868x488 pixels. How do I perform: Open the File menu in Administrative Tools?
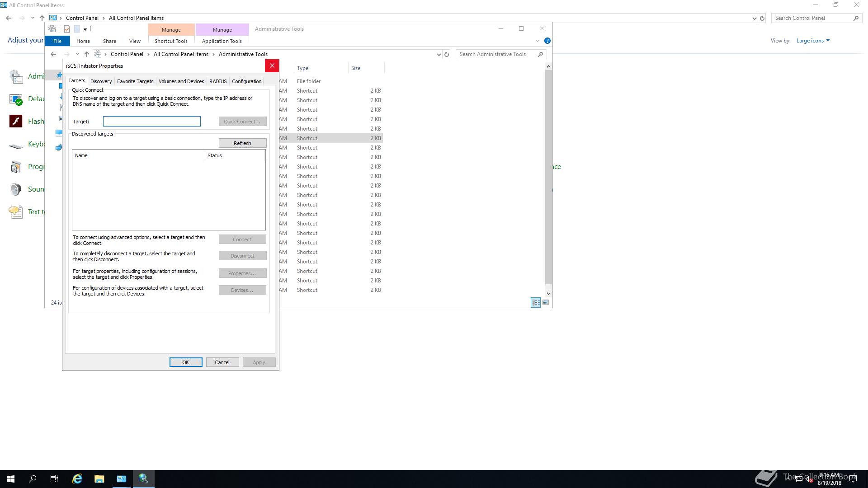57,41
